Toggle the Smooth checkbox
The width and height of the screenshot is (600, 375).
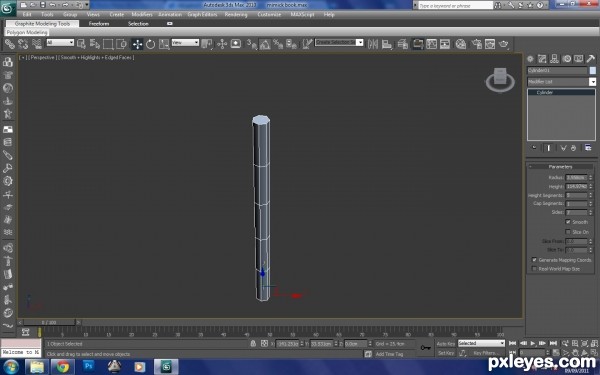568,222
